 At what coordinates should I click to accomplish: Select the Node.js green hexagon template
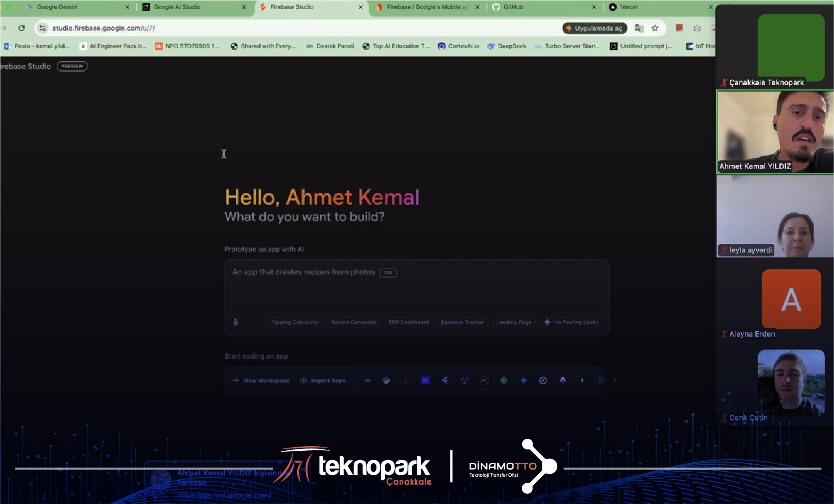click(504, 380)
